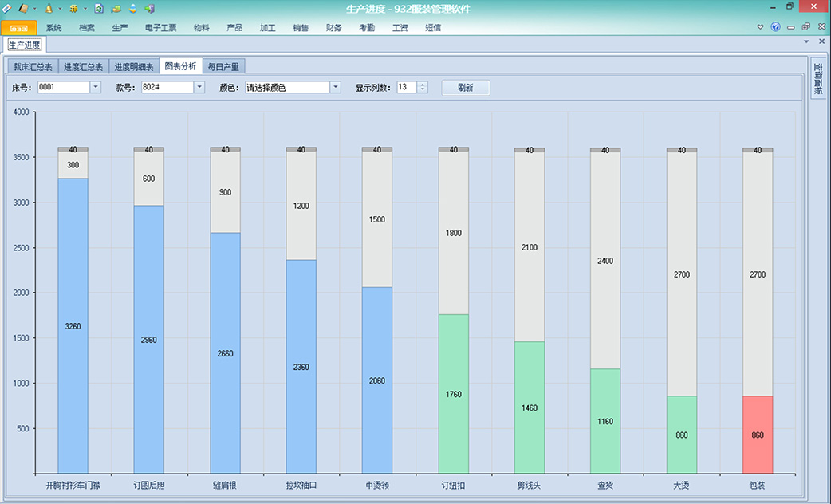Click the exit door arrow icon
831x504 pixels.
tap(149, 8)
